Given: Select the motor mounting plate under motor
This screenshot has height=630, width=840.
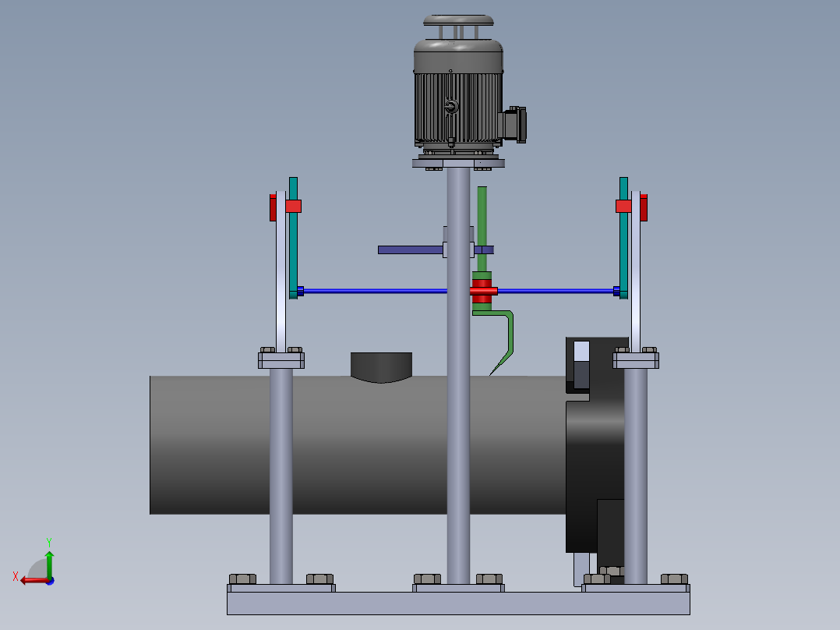Looking at the screenshot, I should [x=458, y=163].
